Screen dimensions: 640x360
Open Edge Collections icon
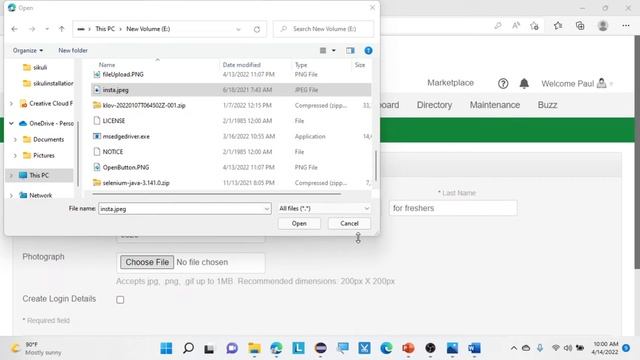click(x=580, y=26)
